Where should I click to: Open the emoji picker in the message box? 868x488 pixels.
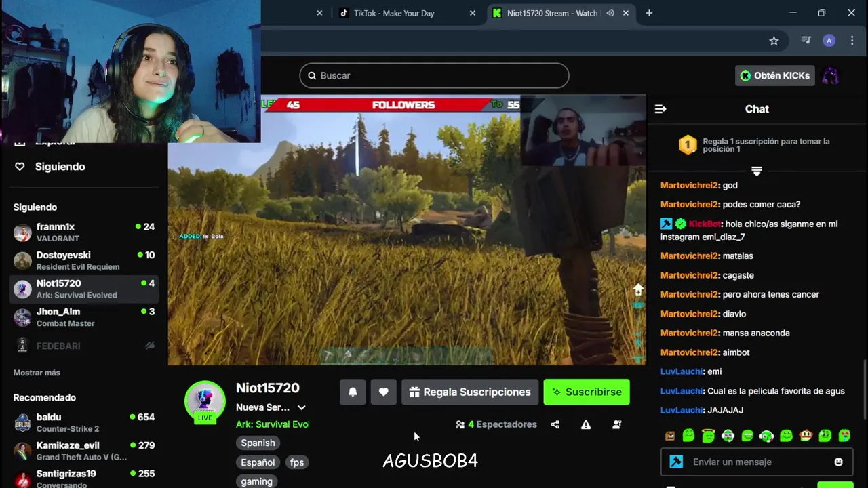tap(838, 462)
